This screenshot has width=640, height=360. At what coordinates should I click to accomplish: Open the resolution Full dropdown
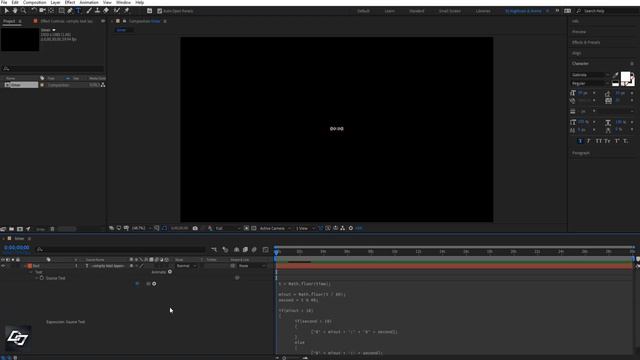[x=227, y=228]
